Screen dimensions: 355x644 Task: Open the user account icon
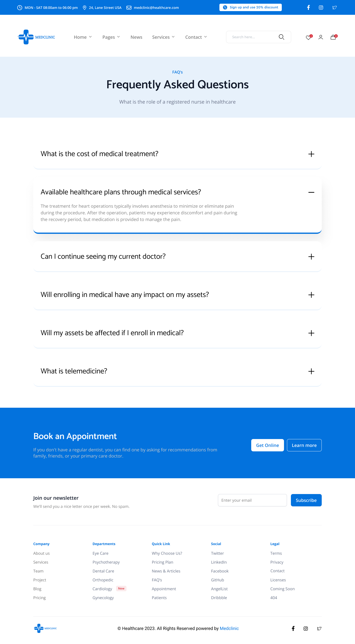click(321, 37)
